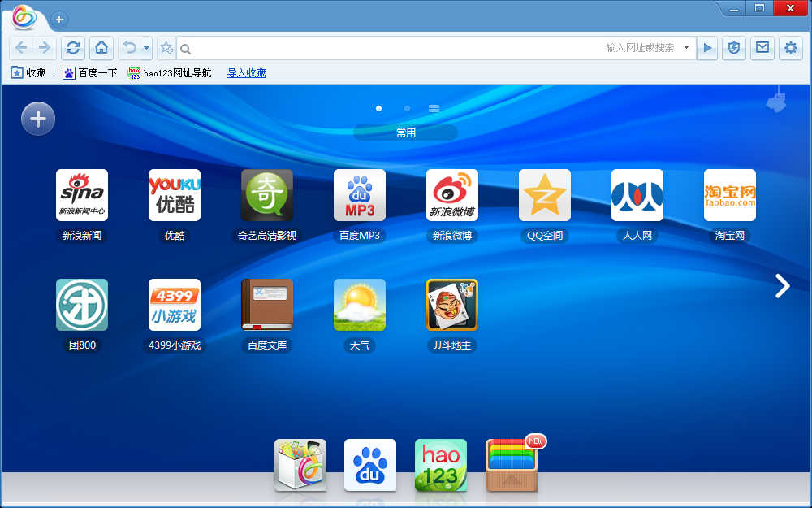Open a new tab with plus button
The image size is (812, 508).
tap(59, 20)
